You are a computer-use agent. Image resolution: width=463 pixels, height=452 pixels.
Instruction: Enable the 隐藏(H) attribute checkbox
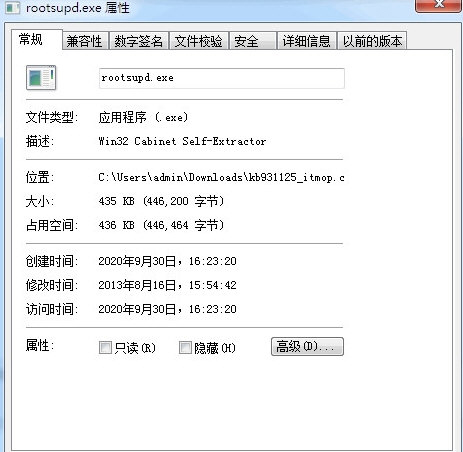coord(185,348)
